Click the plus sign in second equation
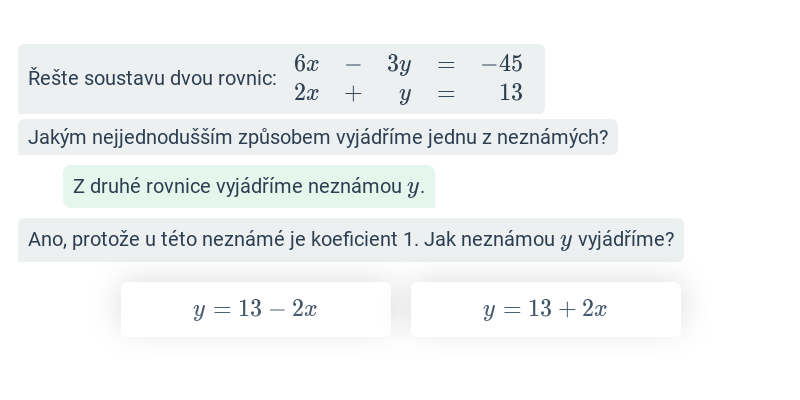800x400 pixels. (x=353, y=93)
